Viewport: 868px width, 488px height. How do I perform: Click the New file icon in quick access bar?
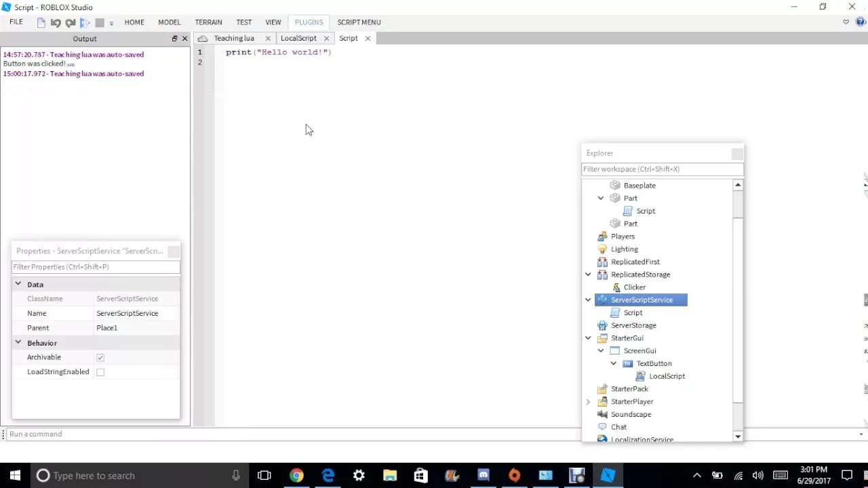41,22
